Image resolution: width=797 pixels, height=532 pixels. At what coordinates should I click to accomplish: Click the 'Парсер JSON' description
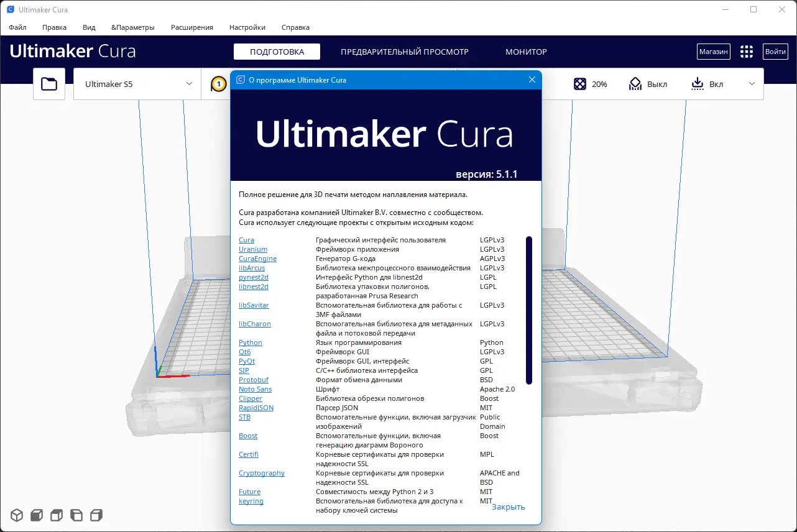pyautogui.click(x=337, y=408)
